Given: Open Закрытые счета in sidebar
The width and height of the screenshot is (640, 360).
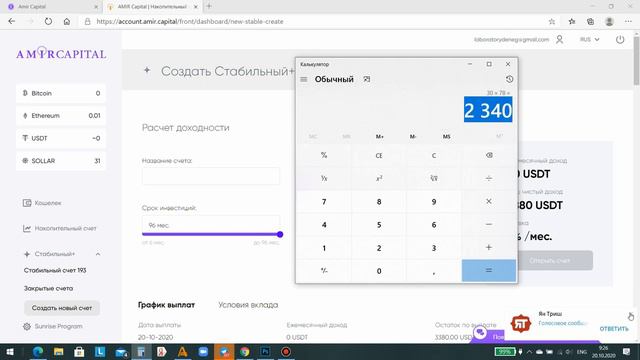Looking at the screenshot, I should [48, 288].
